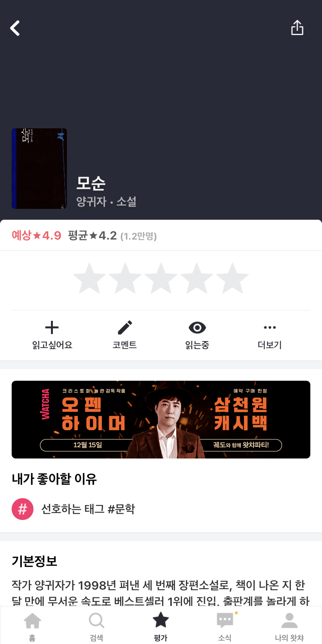322x644 pixels.
Task: Tap the 모순 book cover thumbnail
Action: (39, 168)
